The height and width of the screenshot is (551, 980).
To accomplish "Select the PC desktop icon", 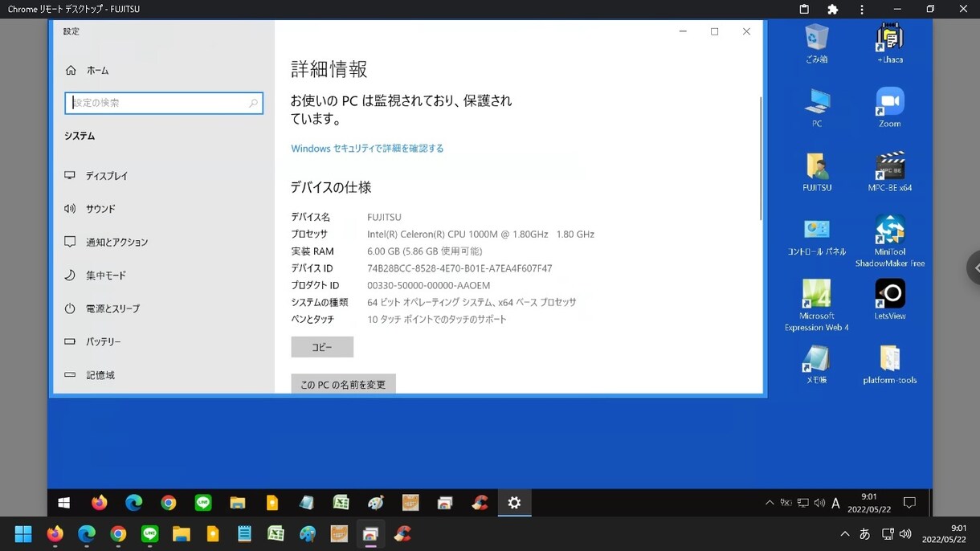I will (817, 108).
